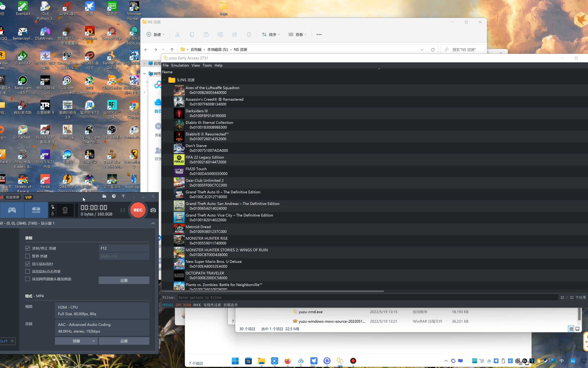Click the Explorer share icon
Viewport: 588px width, 368px height.
coord(235,35)
